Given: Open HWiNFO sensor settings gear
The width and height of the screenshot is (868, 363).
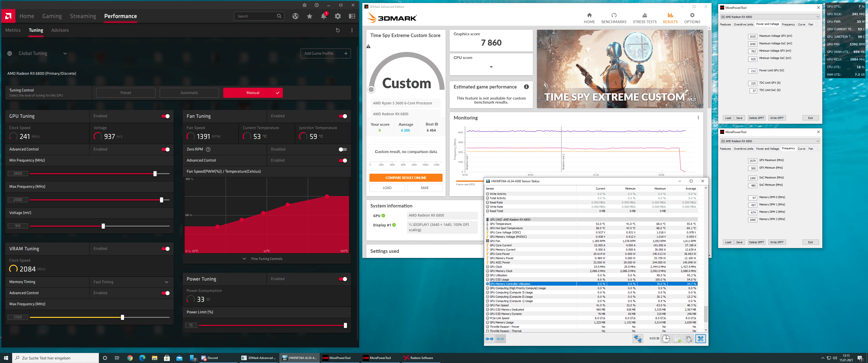Looking at the screenshot, I should (688, 338).
